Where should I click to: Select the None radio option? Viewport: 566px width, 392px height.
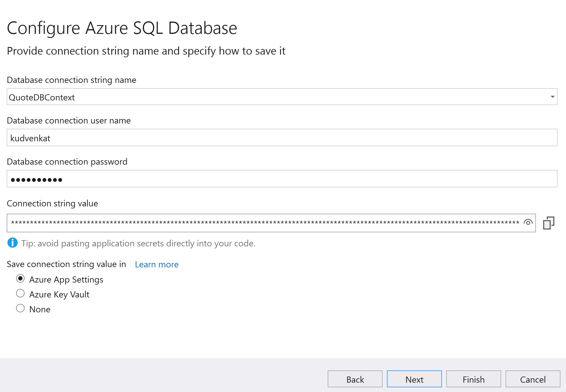coord(20,308)
